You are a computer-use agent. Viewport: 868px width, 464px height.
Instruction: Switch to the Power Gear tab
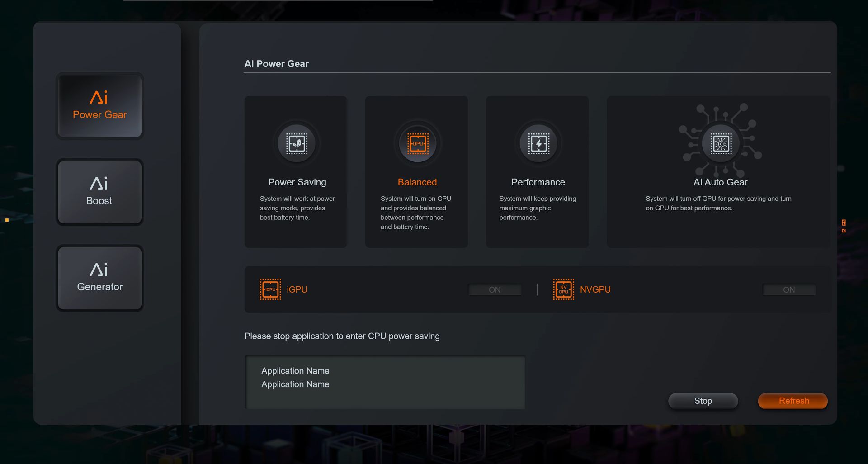pos(99,105)
